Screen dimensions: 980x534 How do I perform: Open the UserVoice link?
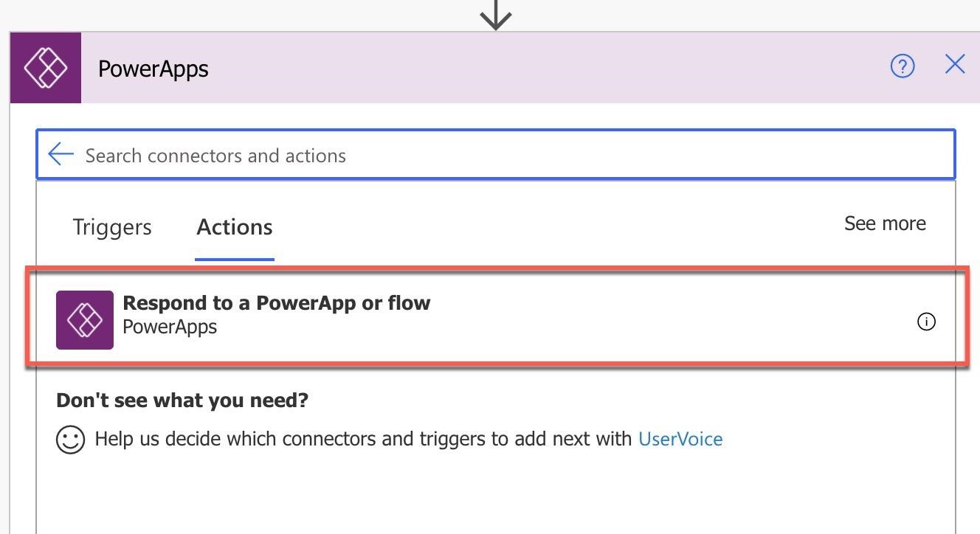click(680, 439)
